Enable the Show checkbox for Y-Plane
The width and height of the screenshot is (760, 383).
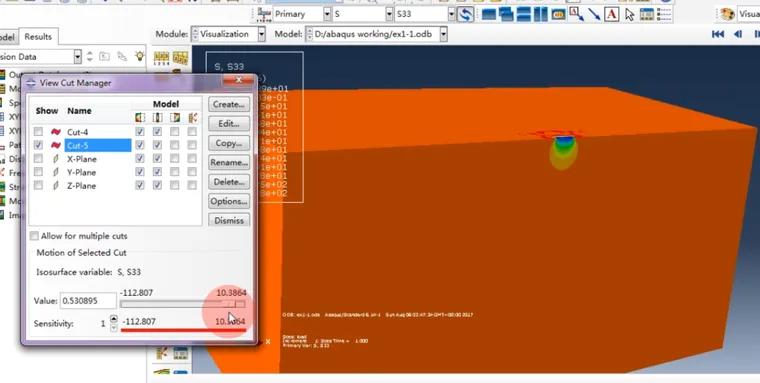coord(38,172)
